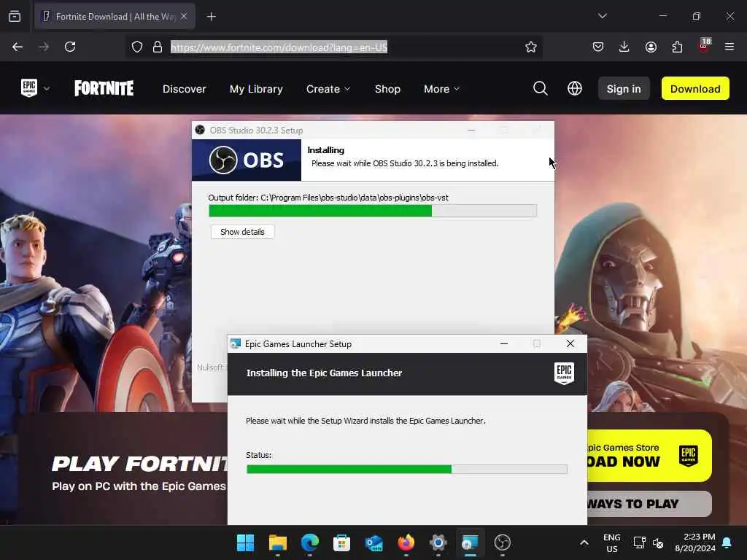Image resolution: width=747 pixels, height=560 pixels.
Task: Expand the Epic Games logo dropdown chevron
Action: tap(47, 88)
